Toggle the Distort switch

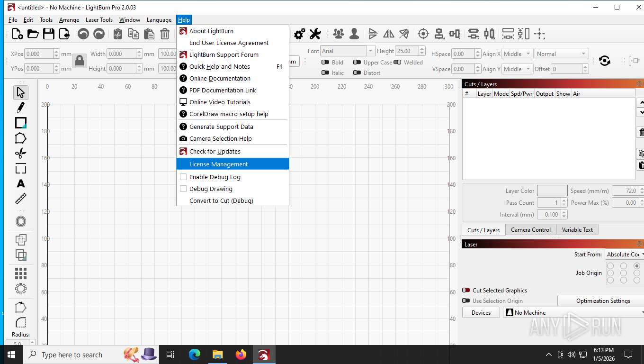pos(357,73)
